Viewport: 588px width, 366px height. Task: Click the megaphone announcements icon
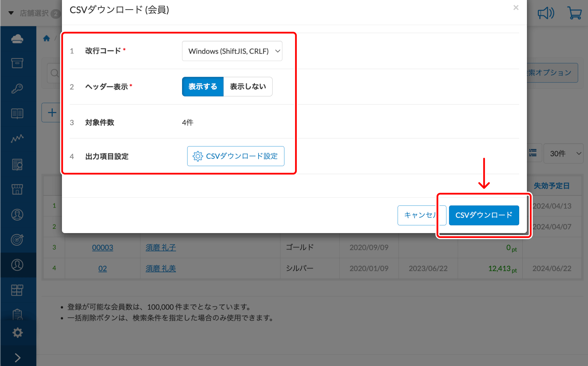546,13
